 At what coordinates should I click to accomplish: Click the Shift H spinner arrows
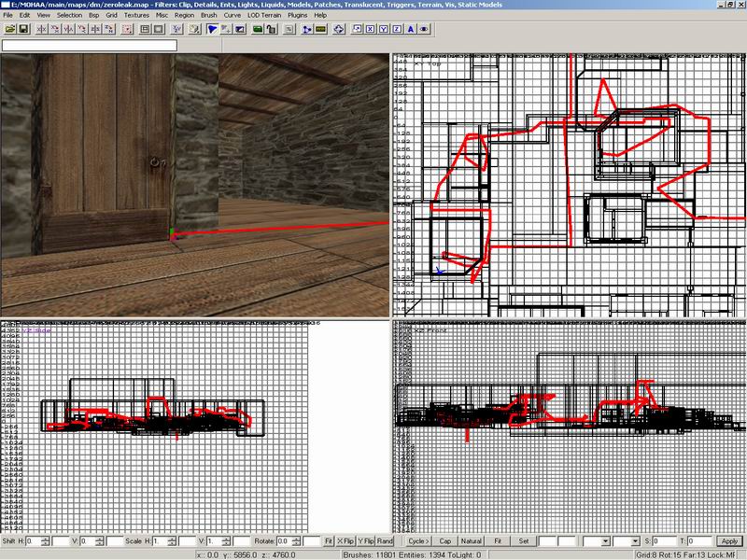[x=45, y=541]
